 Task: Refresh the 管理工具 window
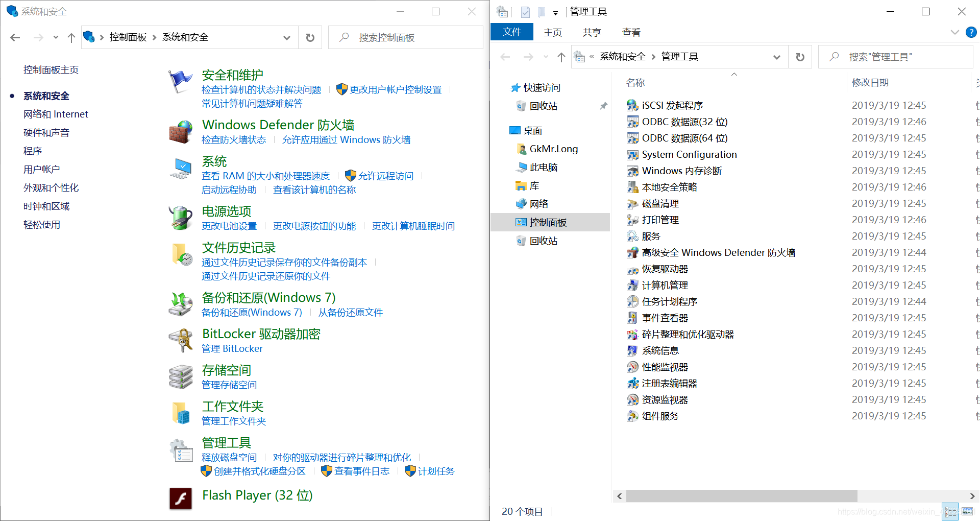[x=800, y=57]
